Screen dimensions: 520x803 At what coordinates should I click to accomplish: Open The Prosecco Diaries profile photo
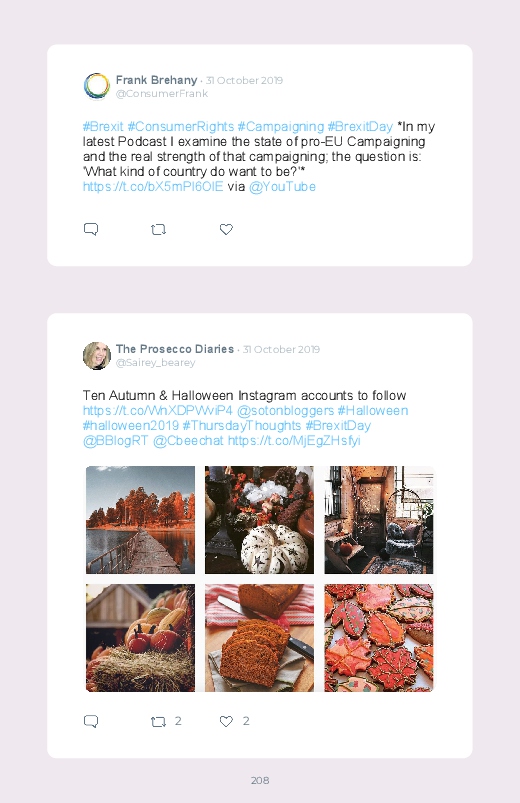pyautogui.click(x=97, y=355)
